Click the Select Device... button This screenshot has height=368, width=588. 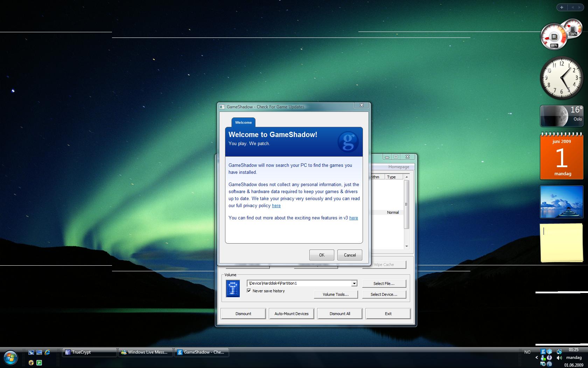coord(384,294)
